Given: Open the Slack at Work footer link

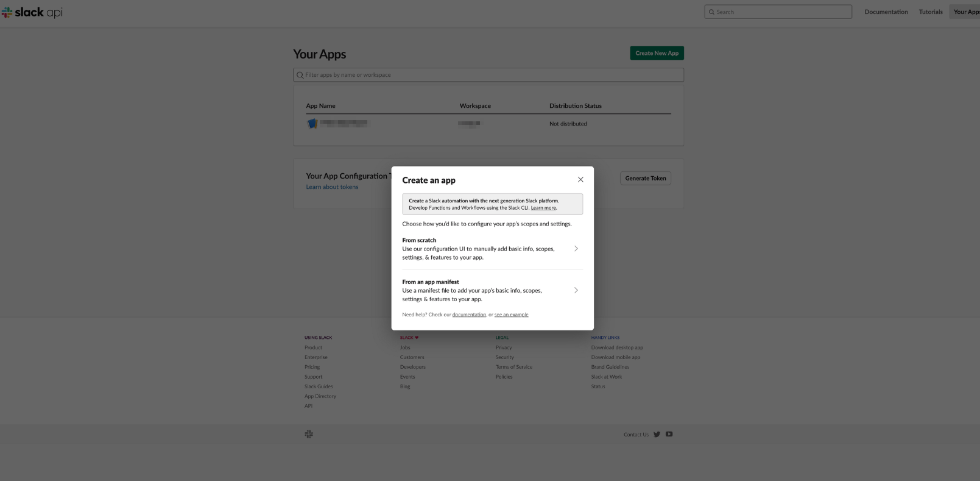Looking at the screenshot, I should point(607,377).
